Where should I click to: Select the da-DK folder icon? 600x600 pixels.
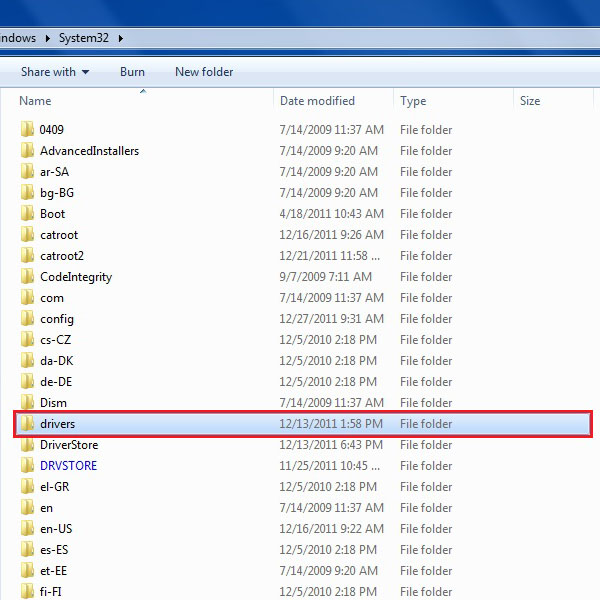27,361
